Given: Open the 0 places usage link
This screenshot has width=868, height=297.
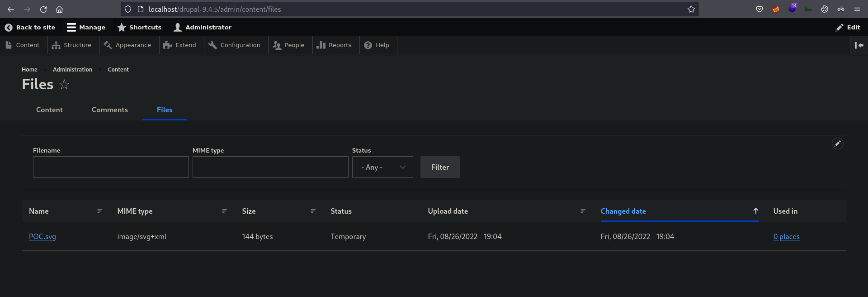Looking at the screenshot, I should (x=786, y=236).
